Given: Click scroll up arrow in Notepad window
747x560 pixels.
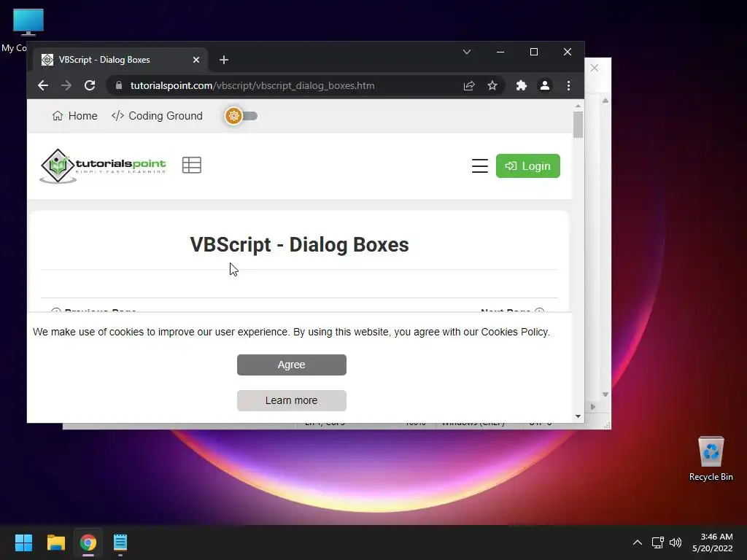Looking at the screenshot, I should 605,101.
